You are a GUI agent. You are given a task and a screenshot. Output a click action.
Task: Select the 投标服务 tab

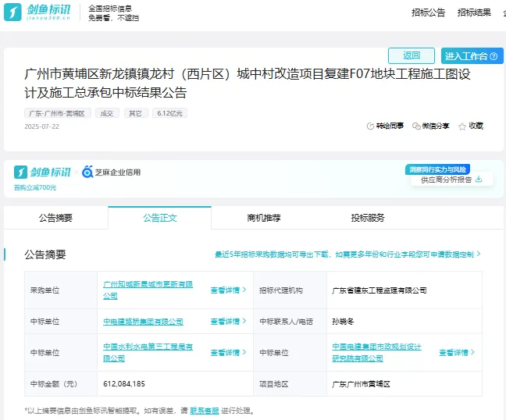click(368, 218)
